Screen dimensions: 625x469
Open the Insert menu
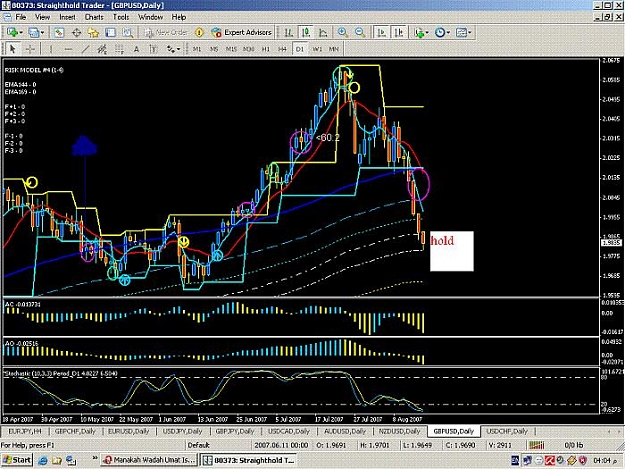click(67, 17)
